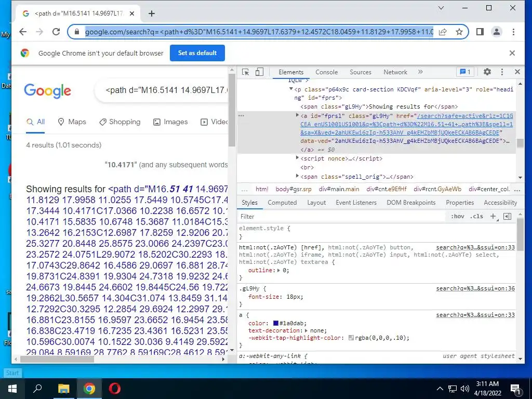Select the inspect element picker icon

pos(245,72)
